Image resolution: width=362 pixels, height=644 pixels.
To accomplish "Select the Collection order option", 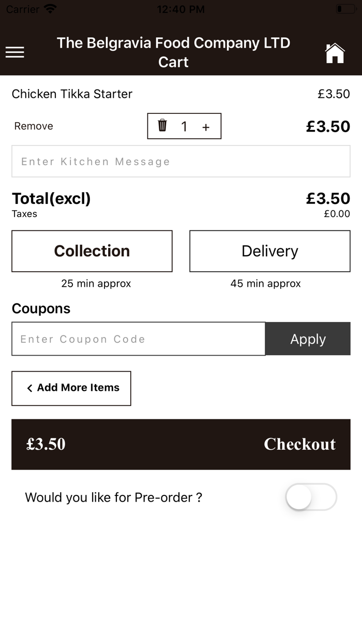I will [x=92, y=251].
